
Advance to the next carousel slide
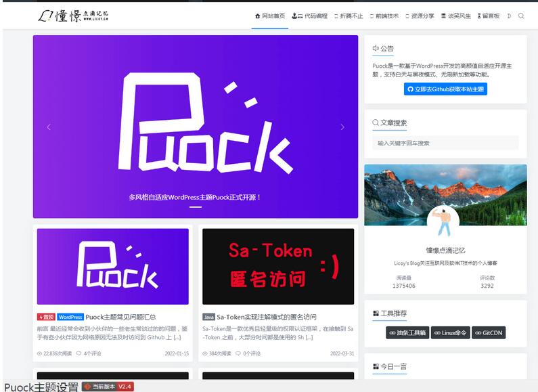pos(342,127)
